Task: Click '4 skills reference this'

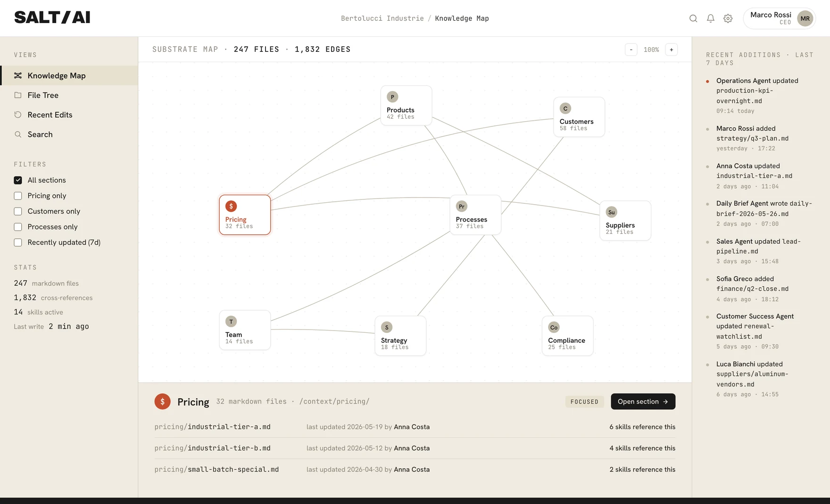Action: coord(642,448)
